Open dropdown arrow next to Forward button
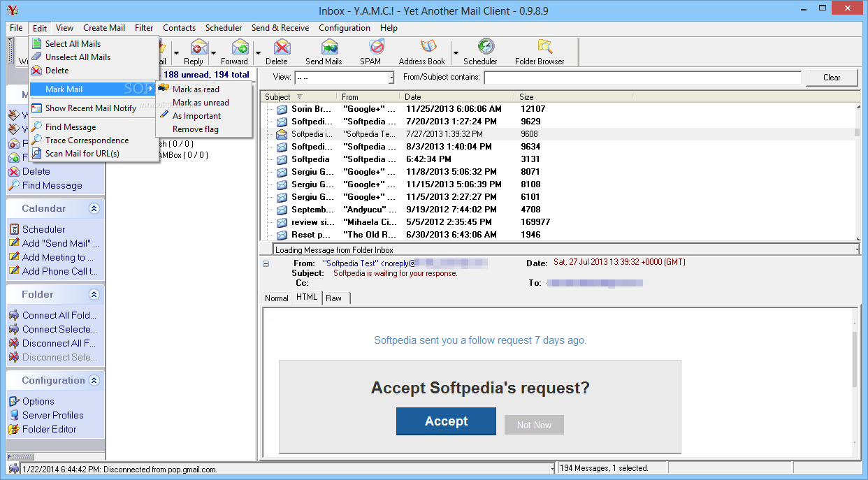The height and width of the screenshot is (480, 868). 258,52
